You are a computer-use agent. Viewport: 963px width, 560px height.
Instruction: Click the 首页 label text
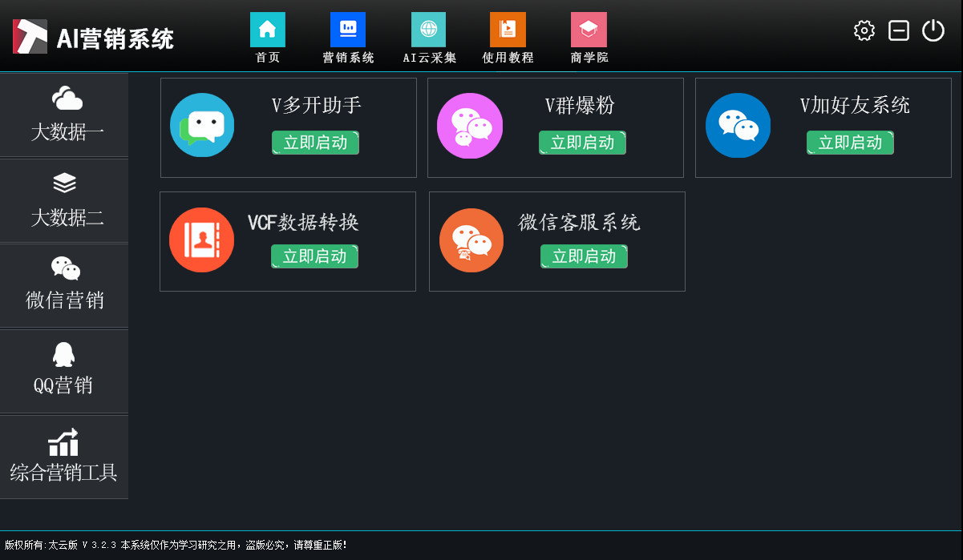[x=268, y=58]
